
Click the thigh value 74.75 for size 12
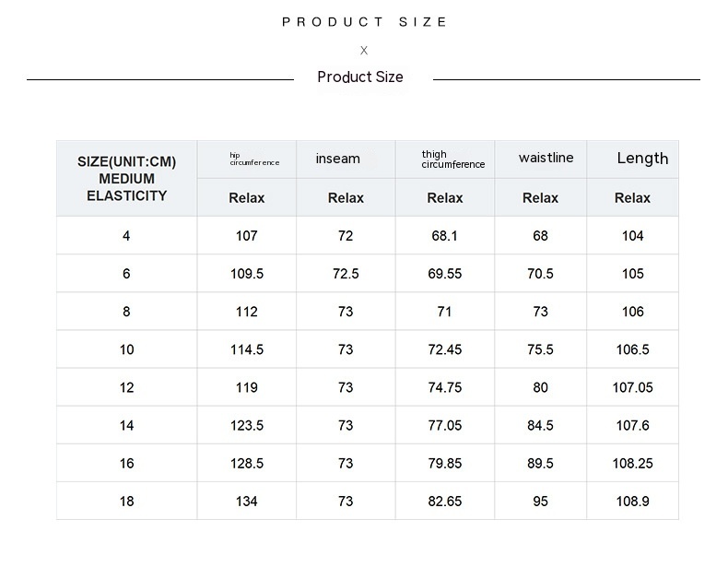point(445,388)
